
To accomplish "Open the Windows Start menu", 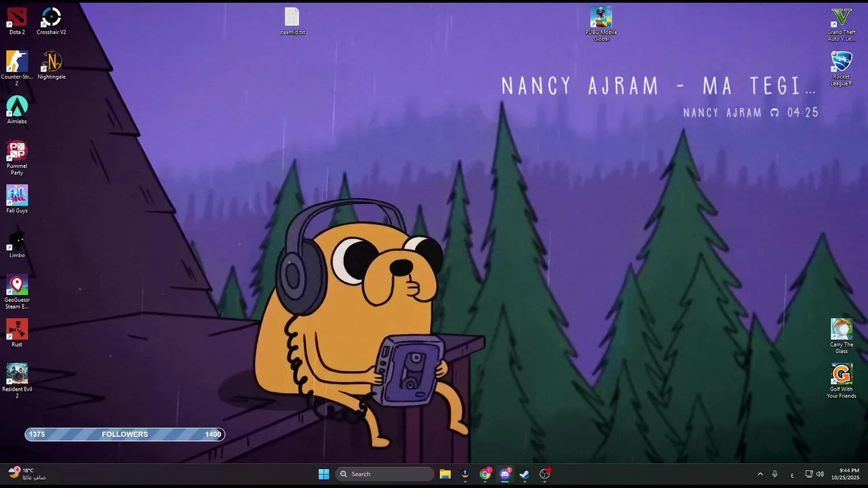I will tap(324, 474).
